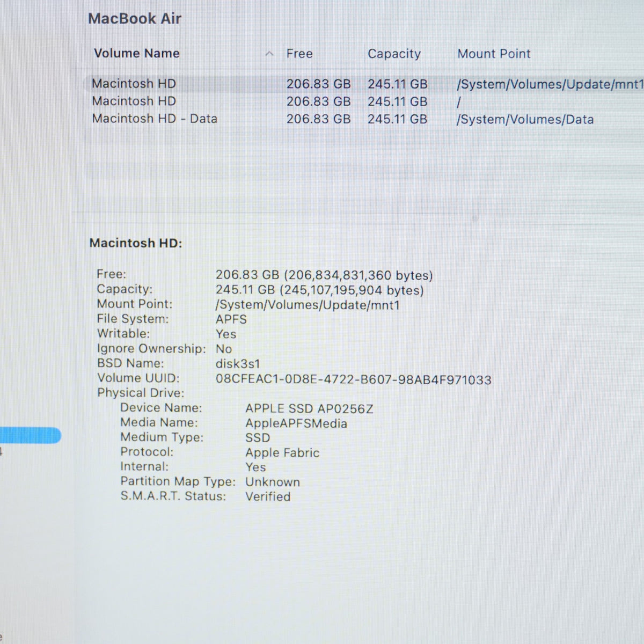Select the Macintosh HD - Data volume row
The width and height of the screenshot is (644, 644).
point(364,119)
